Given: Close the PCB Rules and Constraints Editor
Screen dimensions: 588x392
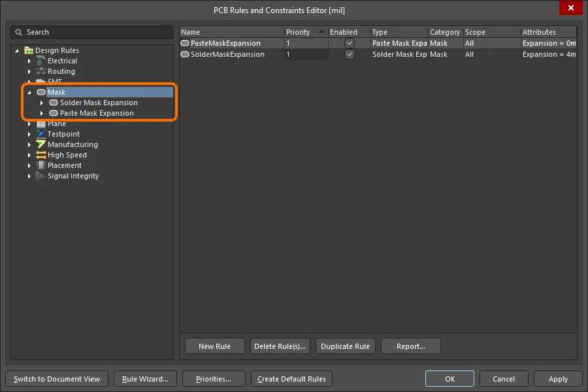Looking at the screenshot, I should click(571, 8).
